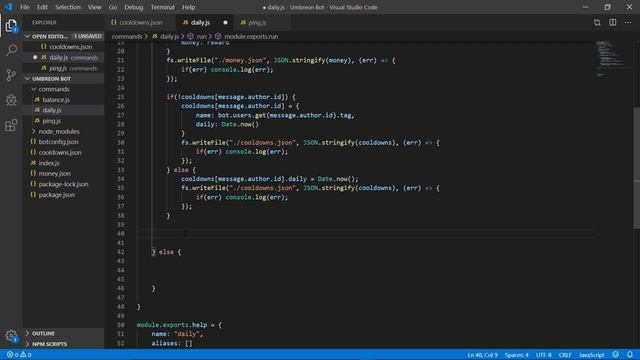Click the errors and warnings status indicator
Image resolution: width=640 pixels, height=360 pixels.
[x=19, y=355]
